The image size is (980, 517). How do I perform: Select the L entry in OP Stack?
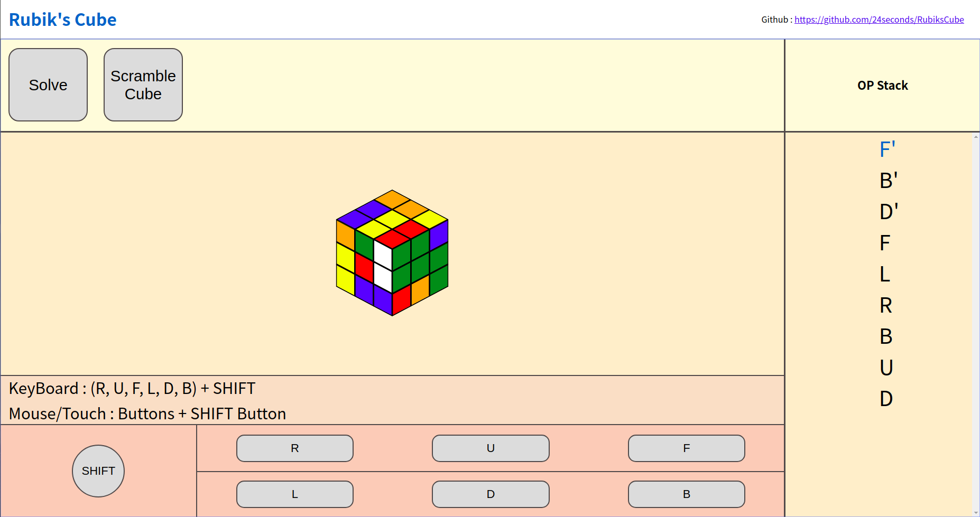pyautogui.click(x=885, y=274)
